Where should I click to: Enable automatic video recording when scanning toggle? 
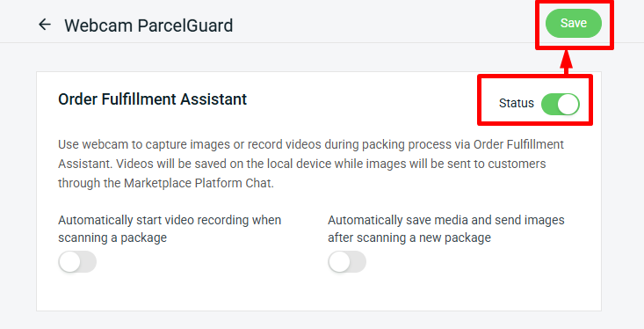click(77, 262)
